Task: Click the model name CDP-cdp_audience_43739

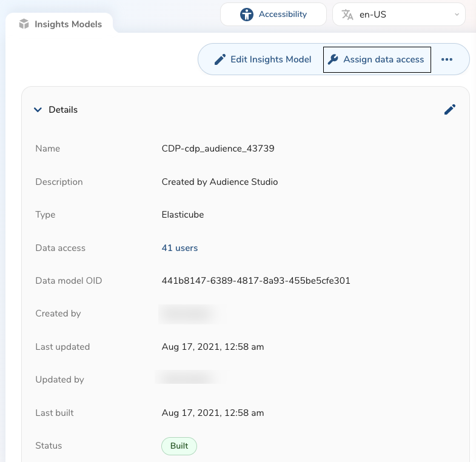Action: [218, 149]
